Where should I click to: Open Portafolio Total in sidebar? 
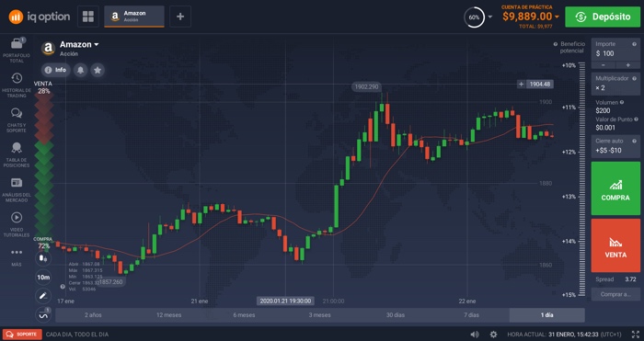click(x=17, y=50)
